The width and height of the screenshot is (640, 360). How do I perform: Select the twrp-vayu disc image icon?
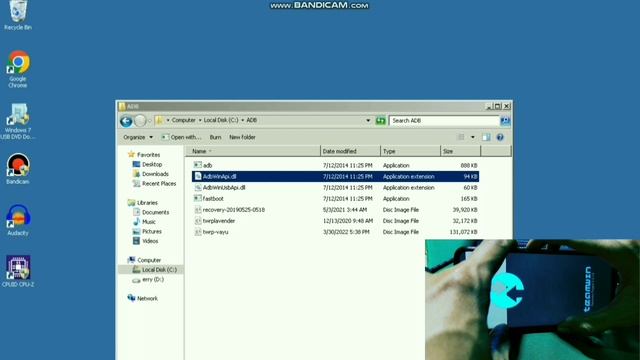point(198,231)
